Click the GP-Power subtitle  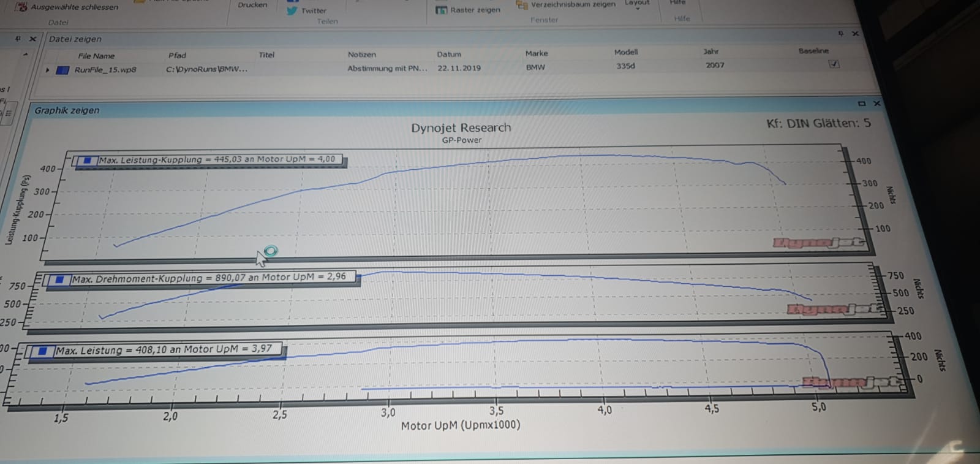pos(462,140)
